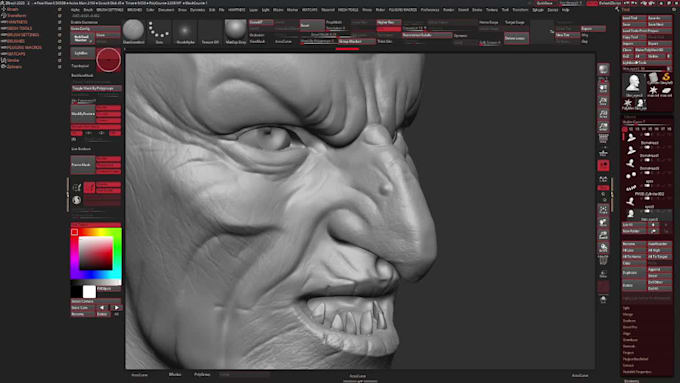The height and width of the screenshot is (383, 680).
Task: Expand the Project section in Subtool panel
Action: pos(628,353)
